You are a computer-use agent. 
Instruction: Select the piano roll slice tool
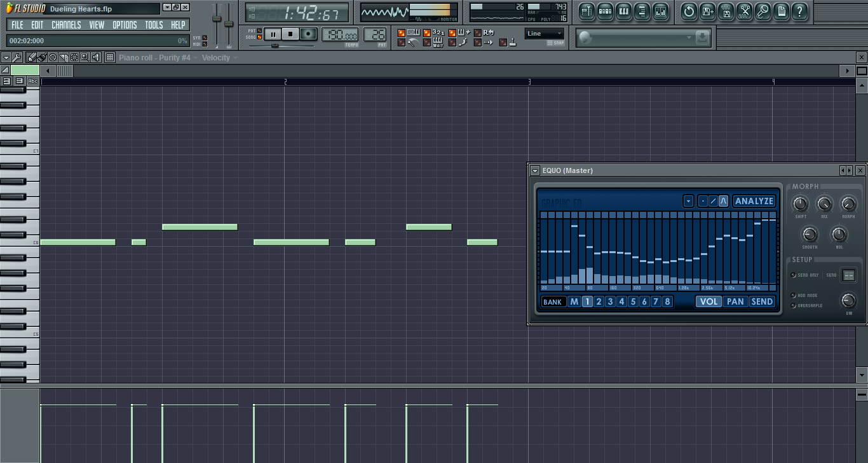64,57
